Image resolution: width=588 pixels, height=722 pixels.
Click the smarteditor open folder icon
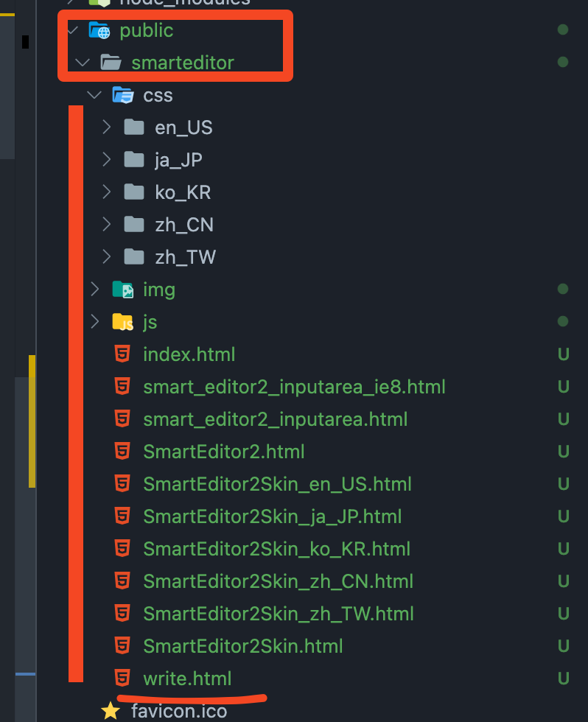pyautogui.click(x=111, y=63)
